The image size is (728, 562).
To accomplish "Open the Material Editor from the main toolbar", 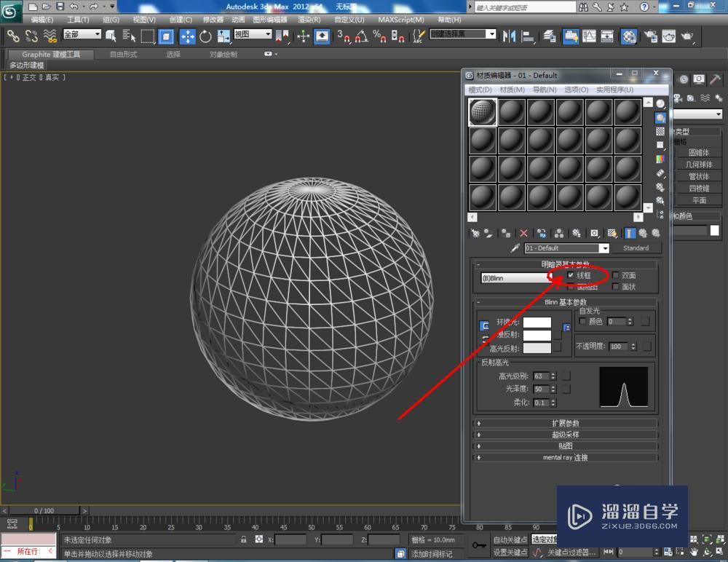I will pos(630,35).
